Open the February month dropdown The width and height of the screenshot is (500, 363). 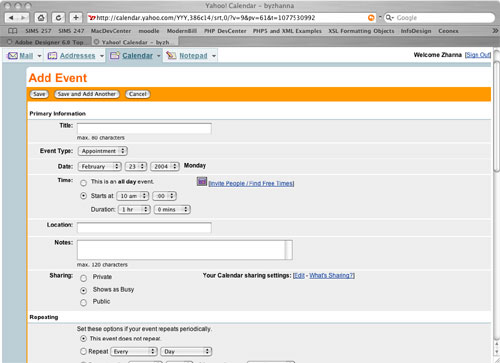[99, 166]
